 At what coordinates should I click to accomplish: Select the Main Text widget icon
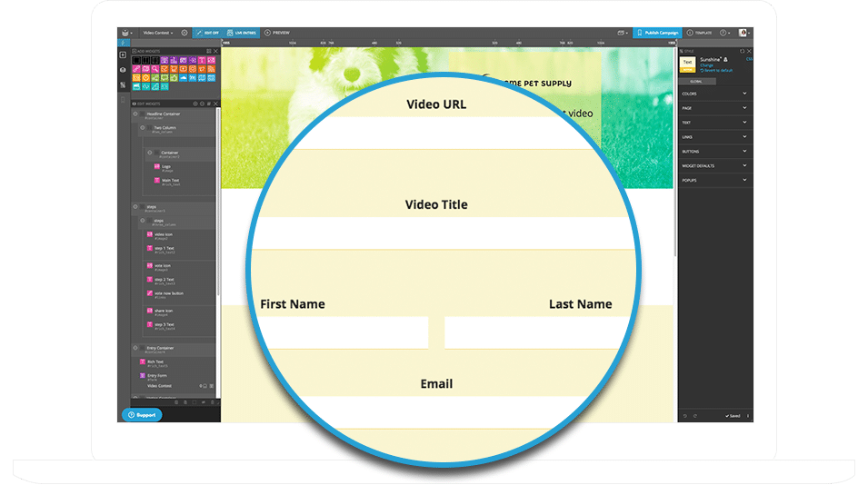click(x=157, y=181)
